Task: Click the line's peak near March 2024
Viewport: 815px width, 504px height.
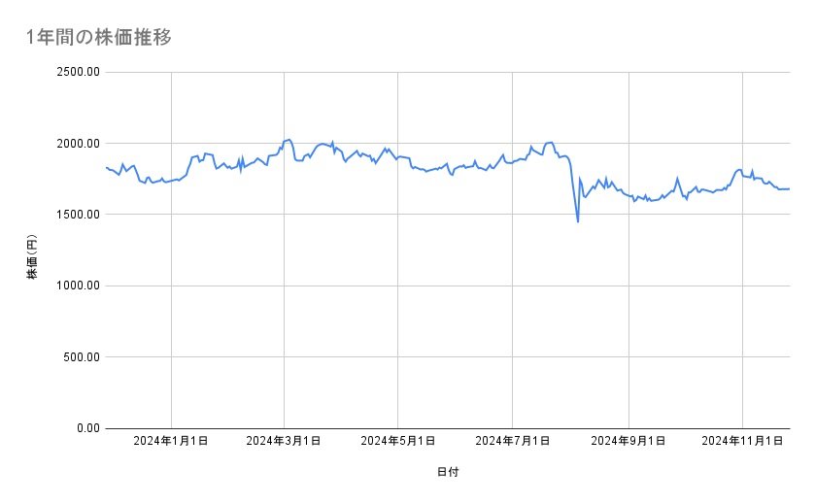Action: 289,139
